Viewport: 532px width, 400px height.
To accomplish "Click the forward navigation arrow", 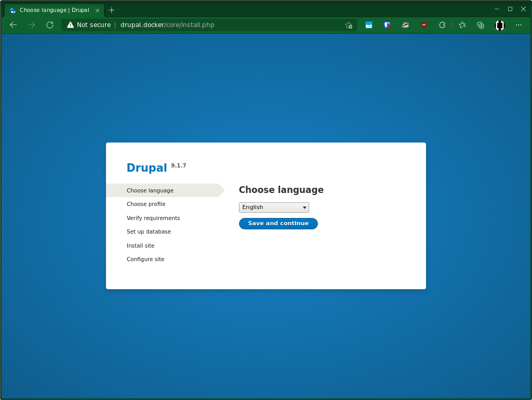I will tap(31, 24).
